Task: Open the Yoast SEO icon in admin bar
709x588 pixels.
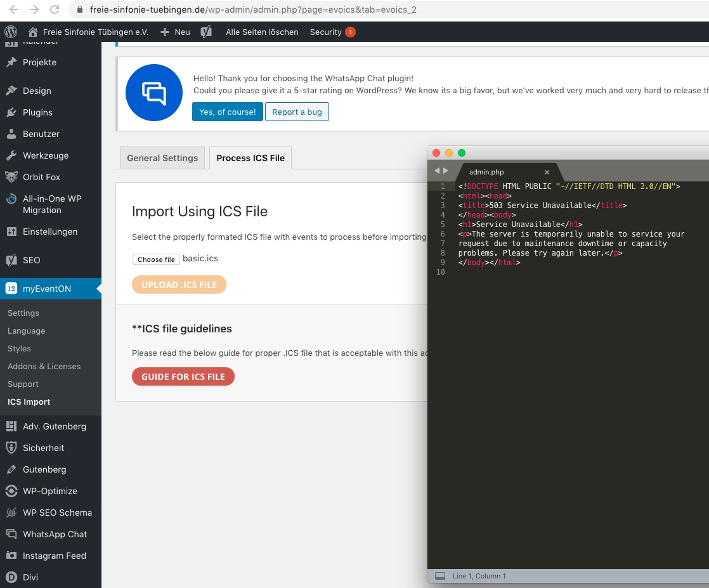Action: click(x=206, y=32)
